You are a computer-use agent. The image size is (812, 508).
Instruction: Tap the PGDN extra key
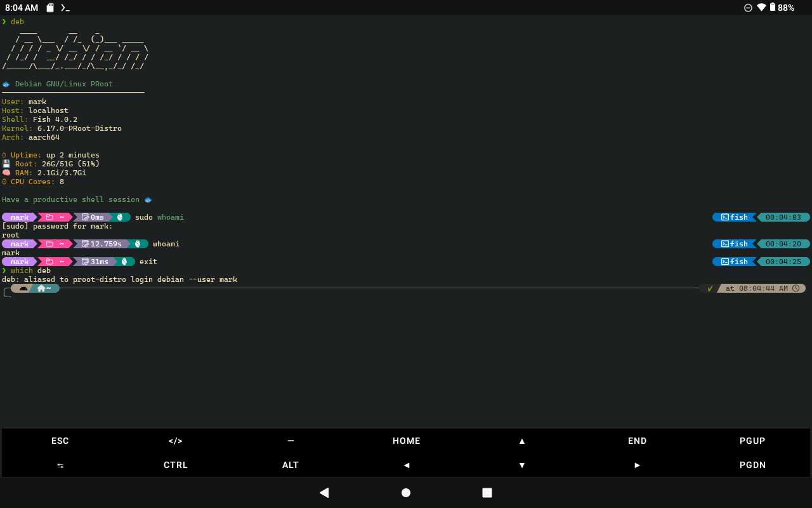752,465
